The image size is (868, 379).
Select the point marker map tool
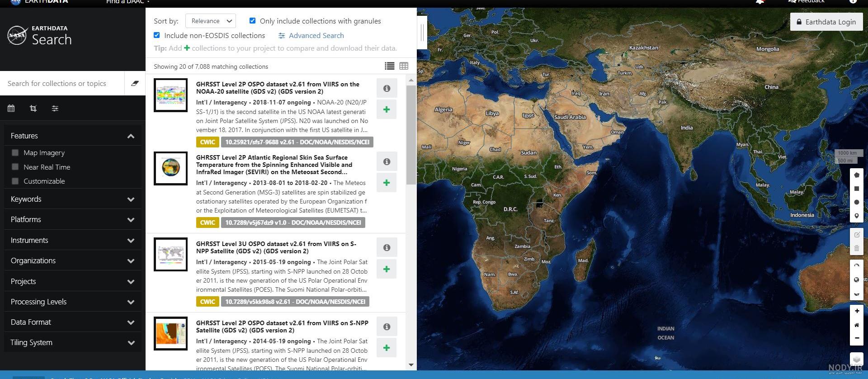(x=856, y=216)
